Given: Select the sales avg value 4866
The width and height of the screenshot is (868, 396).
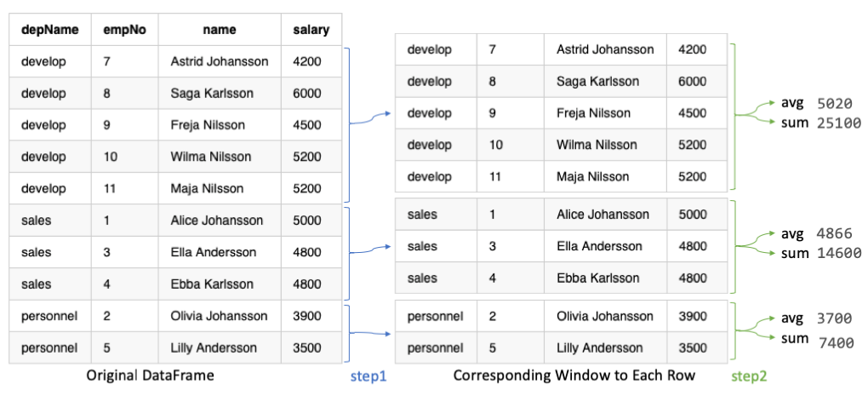Looking at the screenshot, I should [x=834, y=233].
